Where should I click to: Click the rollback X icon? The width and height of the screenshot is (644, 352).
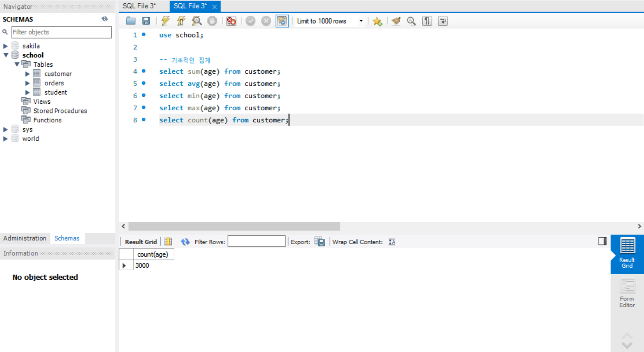pos(266,21)
